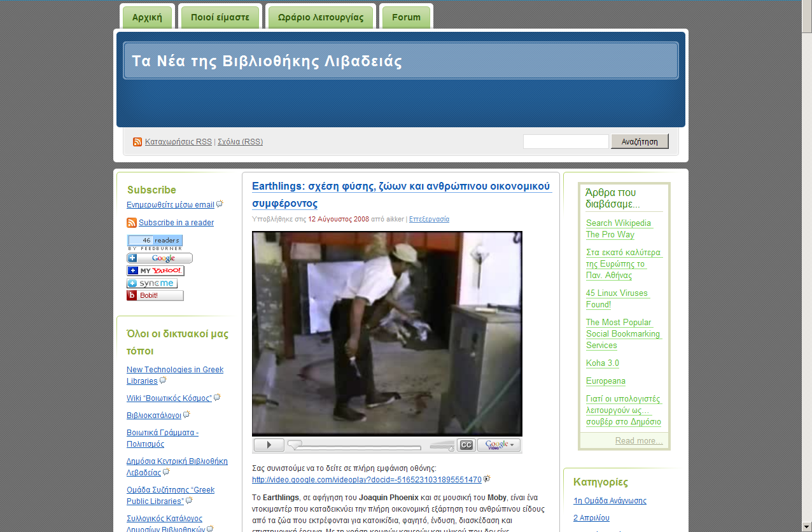Open 45 Linux Viruses Found! article
Viewport: 812px width, 532px height.
click(617, 299)
